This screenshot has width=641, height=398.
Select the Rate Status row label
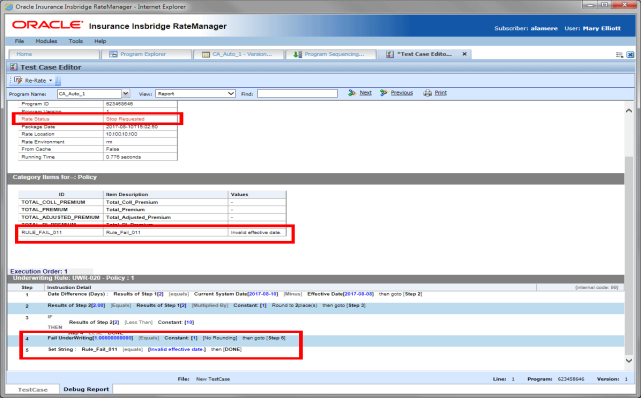point(35,119)
